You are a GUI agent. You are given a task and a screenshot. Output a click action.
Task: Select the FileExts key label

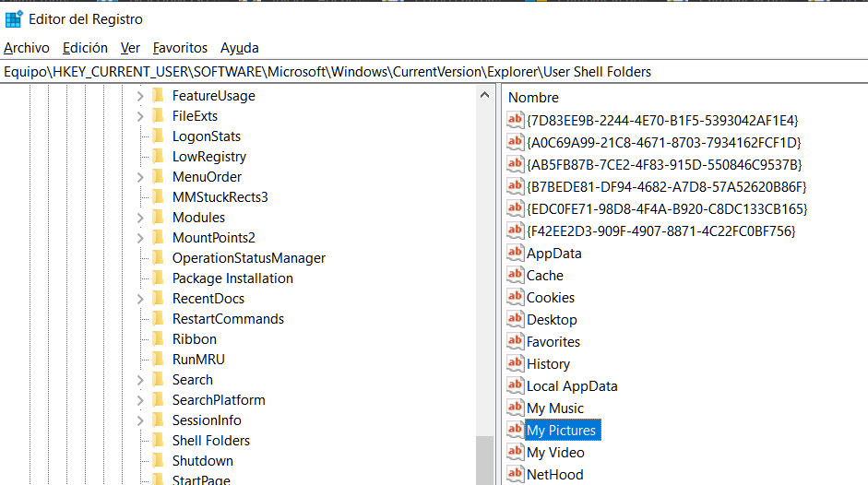coord(195,116)
